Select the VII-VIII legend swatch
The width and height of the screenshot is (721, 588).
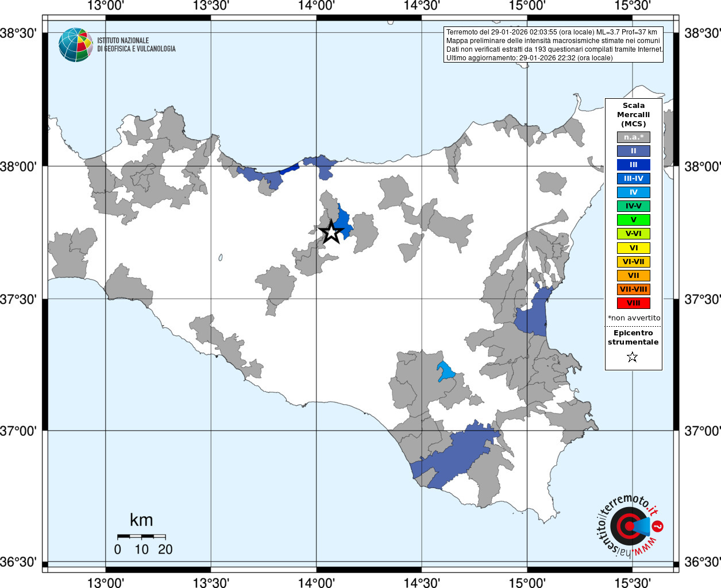tap(634, 289)
